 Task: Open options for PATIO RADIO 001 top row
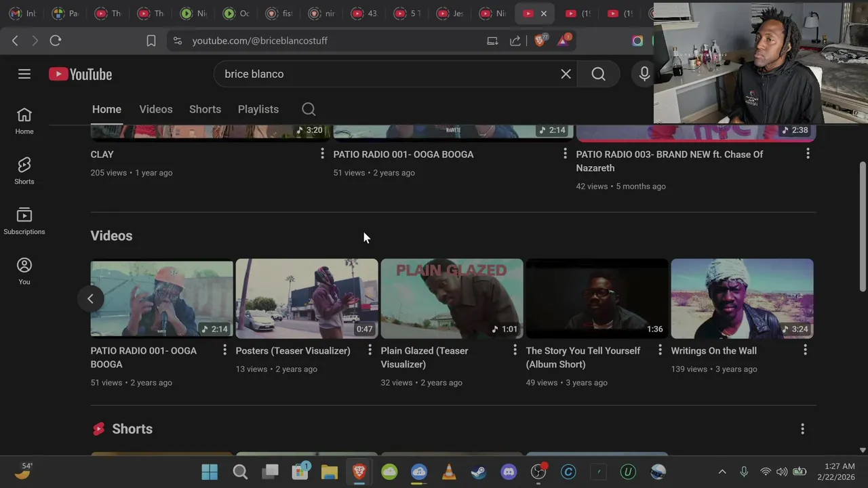pyautogui.click(x=565, y=155)
